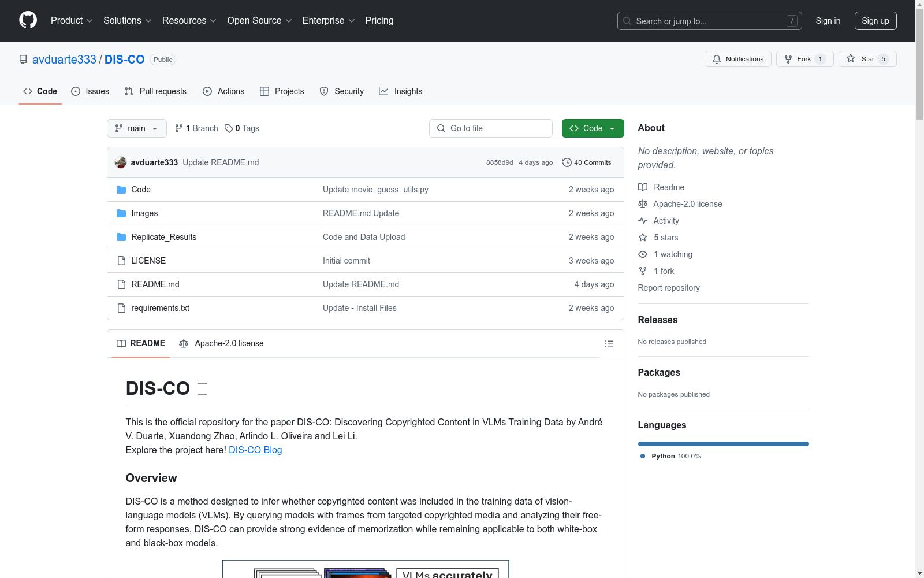The height and width of the screenshot is (578, 924).
Task: View the 40 Commits history
Action: tap(587, 162)
